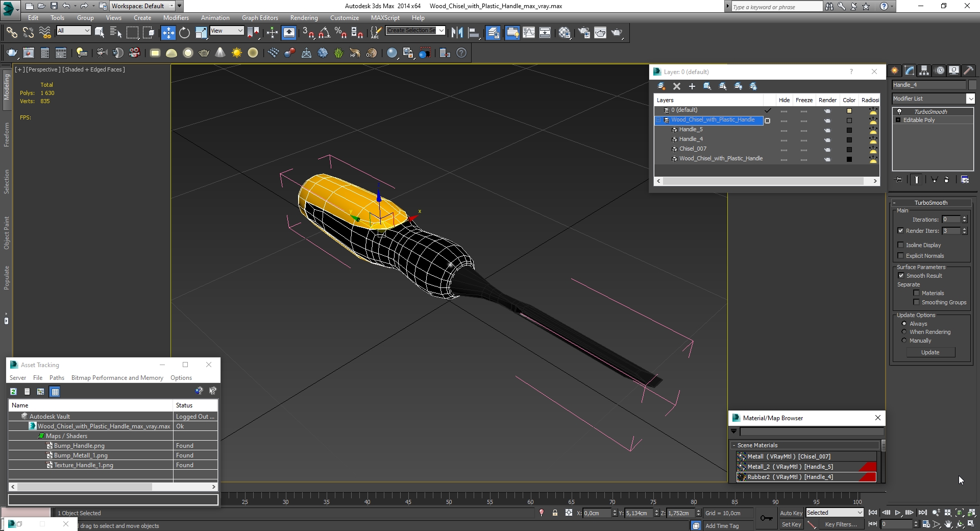The width and height of the screenshot is (980, 531).
Task: Activate Select and Move tool
Action: click(x=168, y=33)
